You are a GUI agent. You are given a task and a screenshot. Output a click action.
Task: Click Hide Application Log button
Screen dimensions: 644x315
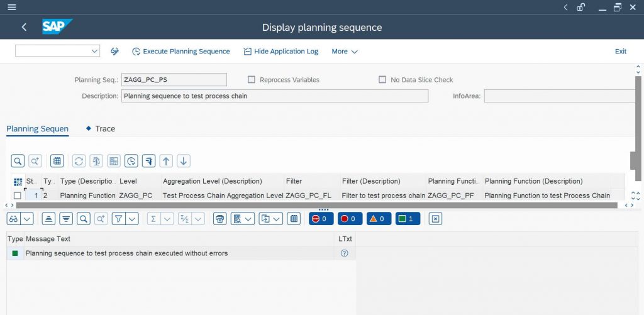(x=281, y=52)
